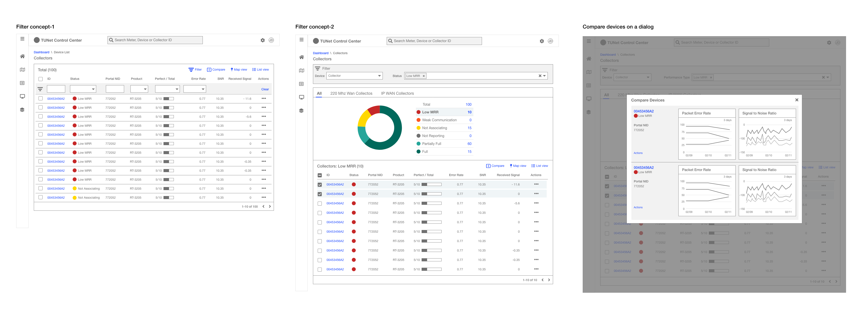Open settings gear in Filter concept-1 header
This screenshot has width=868, height=312.
tap(262, 40)
